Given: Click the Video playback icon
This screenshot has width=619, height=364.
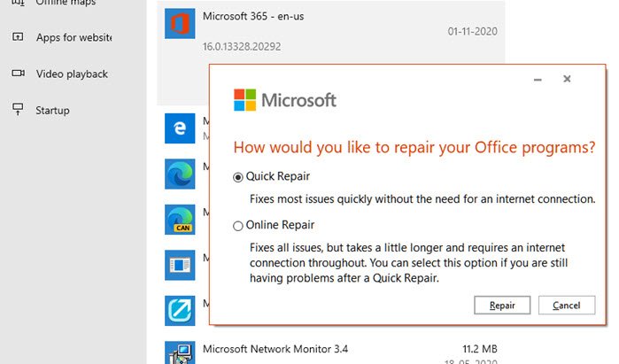Looking at the screenshot, I should click(19, 73).
